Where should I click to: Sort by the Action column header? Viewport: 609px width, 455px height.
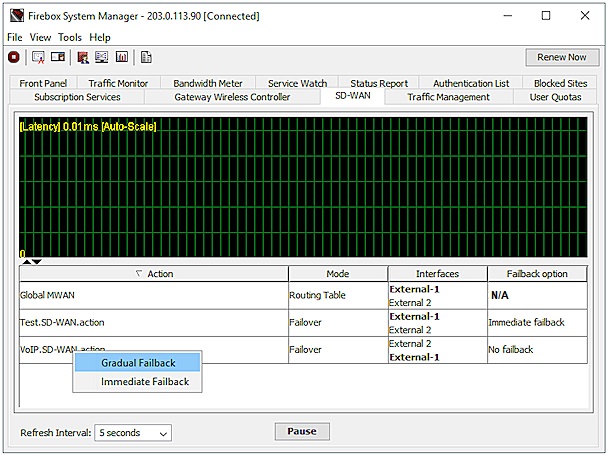[154, 274]
